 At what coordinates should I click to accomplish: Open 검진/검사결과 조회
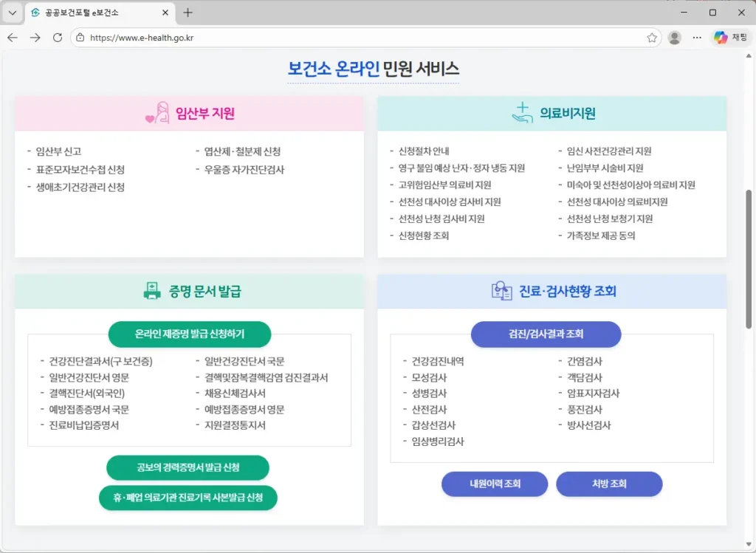point(546,334)
